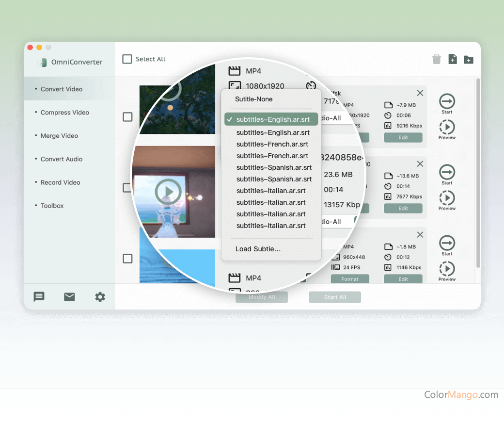Open Format for the 960x448 video

pos(350,279)
